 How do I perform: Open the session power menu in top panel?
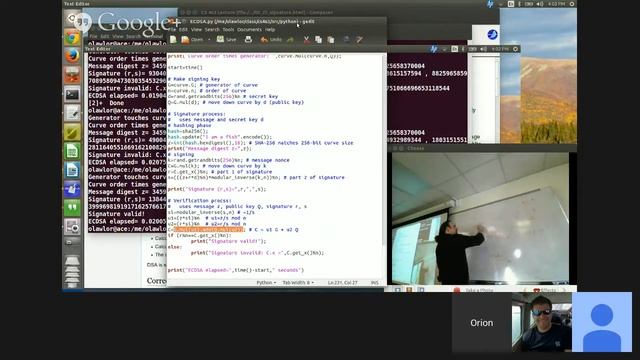pos(572,4)
